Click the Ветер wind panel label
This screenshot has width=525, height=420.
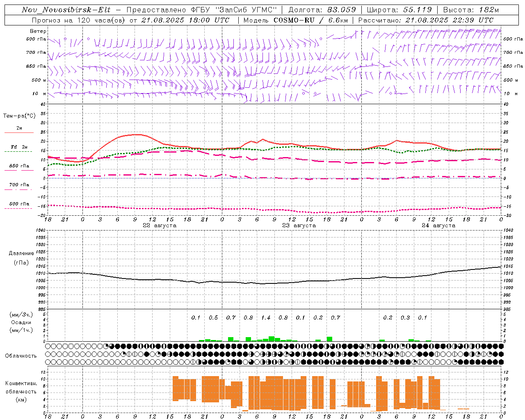38,31
